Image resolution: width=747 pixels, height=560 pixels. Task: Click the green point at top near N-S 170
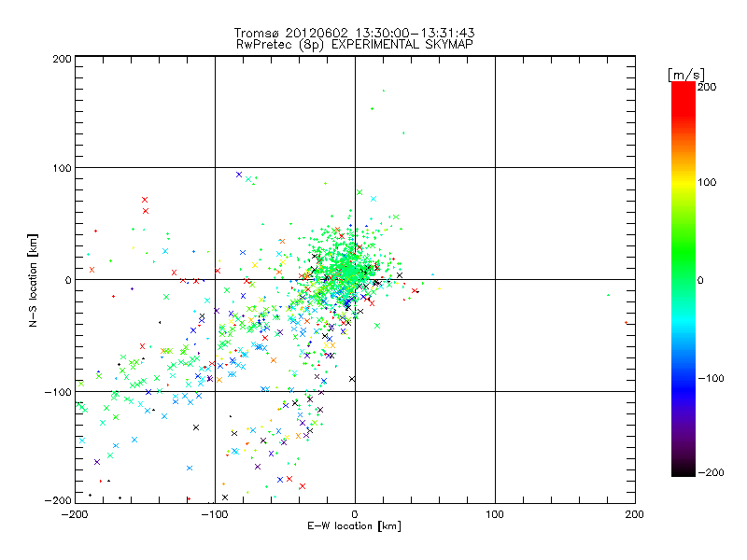(384, 91)
